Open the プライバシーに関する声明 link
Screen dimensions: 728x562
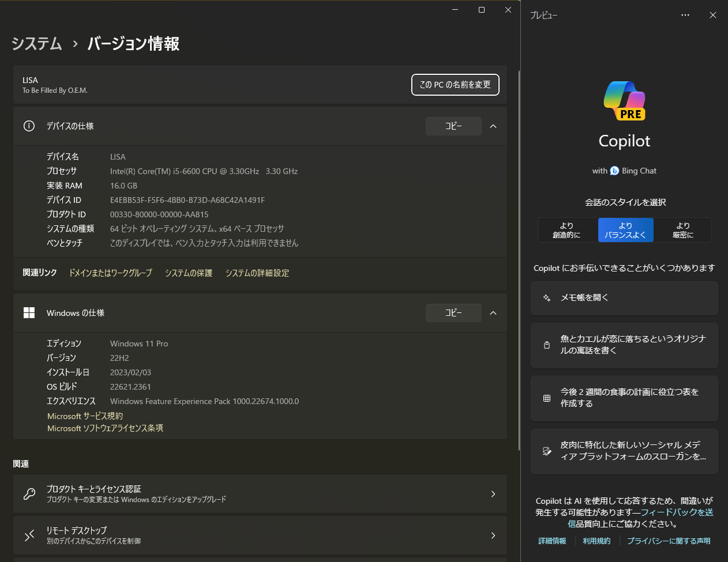[669, 541]
